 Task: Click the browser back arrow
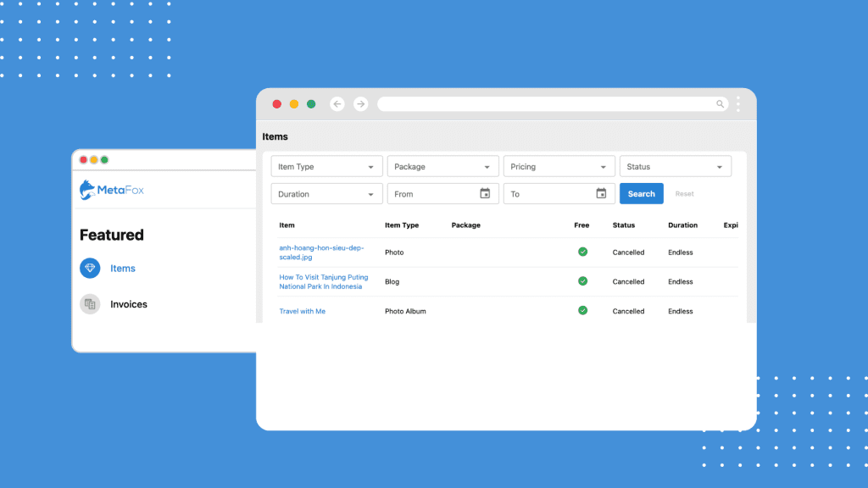[337, 104]
